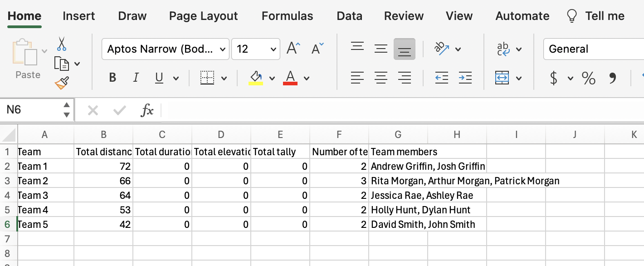Click the Percent Style icon
The width and height of the screenshot is (644, 266).
click(589, 78)
